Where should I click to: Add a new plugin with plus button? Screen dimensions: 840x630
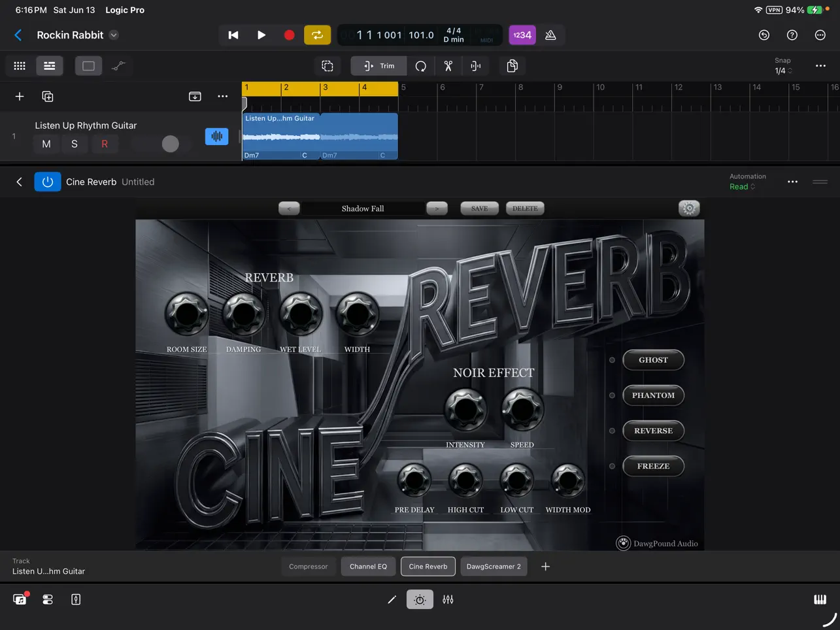click(x=545, y=567)
